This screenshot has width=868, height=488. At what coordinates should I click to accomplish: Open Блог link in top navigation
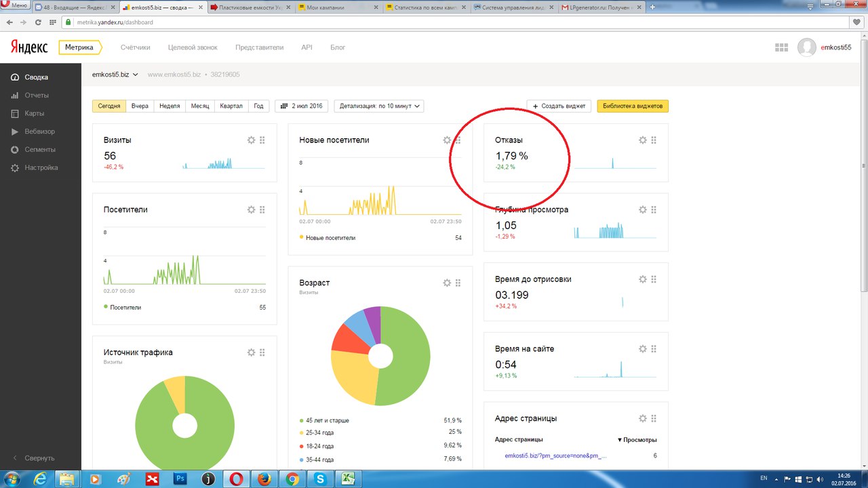click(x=338, y=47)
